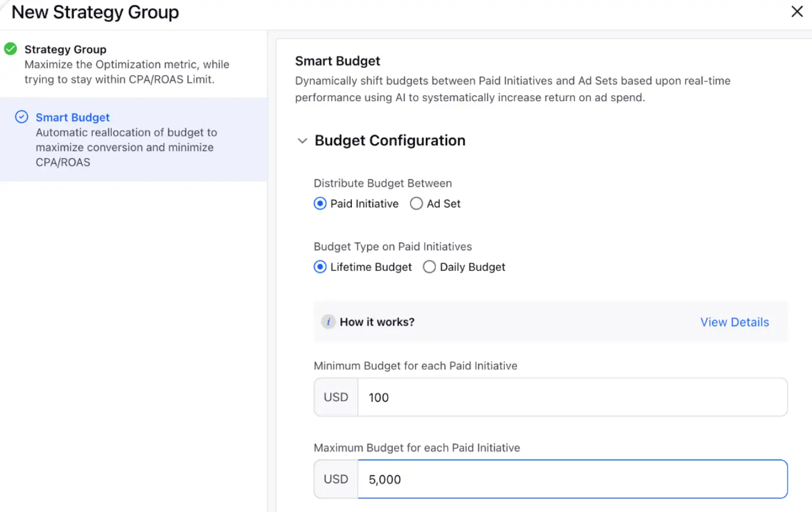The height and width of the screenshot is (512, 812).
Task: Focus the Maximum Budget field showing 5,000
Action: tap(571, 479)
